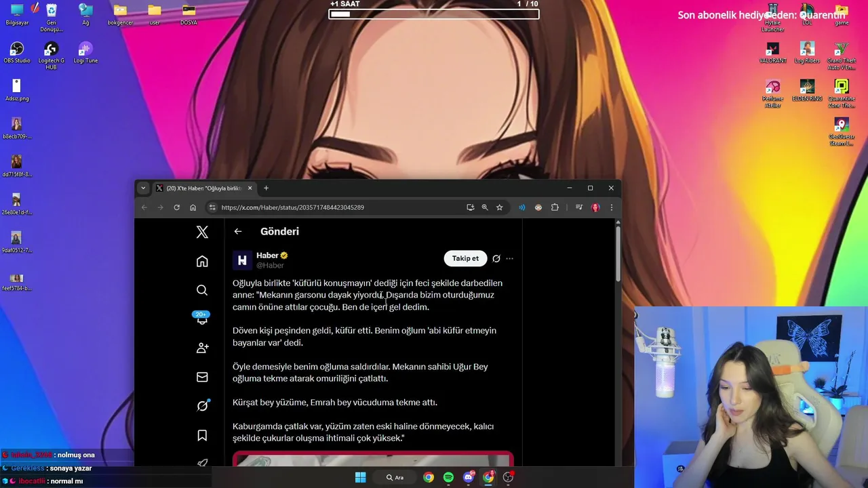Open Logi Tune desktop shortcut
The image size is (868, 488).
pos(85,53)
